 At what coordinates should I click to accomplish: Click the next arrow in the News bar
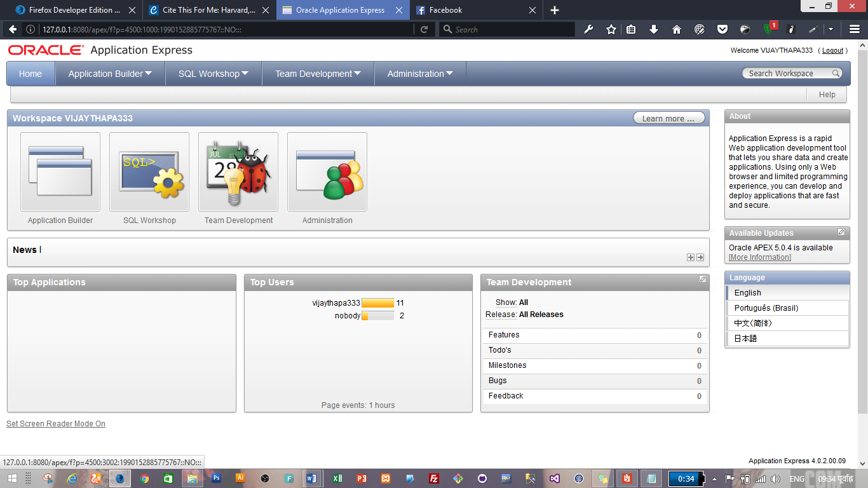(x=699, y=257)
